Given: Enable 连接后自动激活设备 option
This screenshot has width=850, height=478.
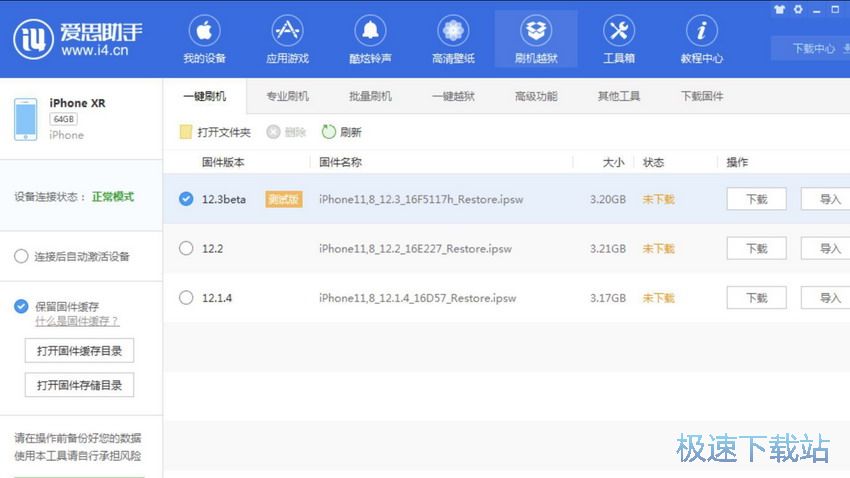Looking at the screenshot, I should (21, 256).
